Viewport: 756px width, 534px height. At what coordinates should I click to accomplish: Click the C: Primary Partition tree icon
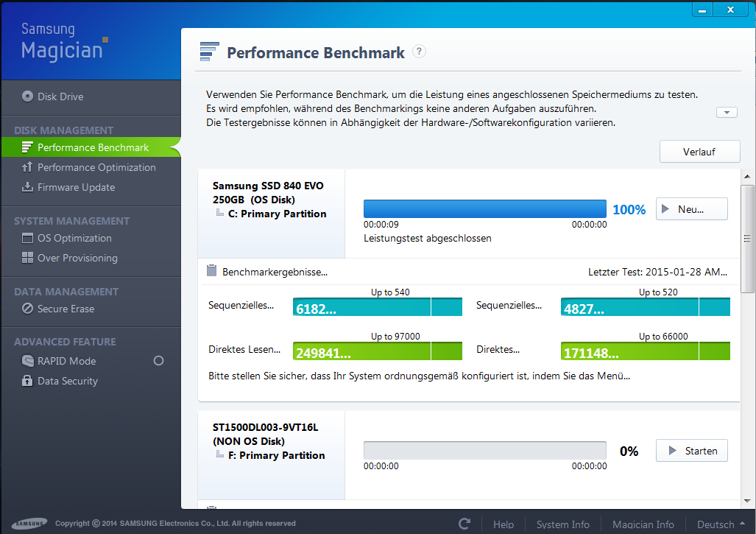click(x=220, y=213)
